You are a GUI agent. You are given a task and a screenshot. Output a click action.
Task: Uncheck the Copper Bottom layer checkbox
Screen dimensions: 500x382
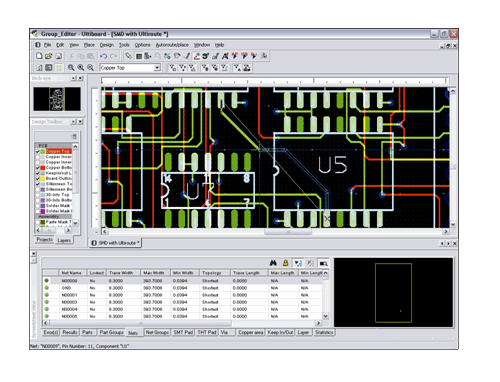pos(38,168)
